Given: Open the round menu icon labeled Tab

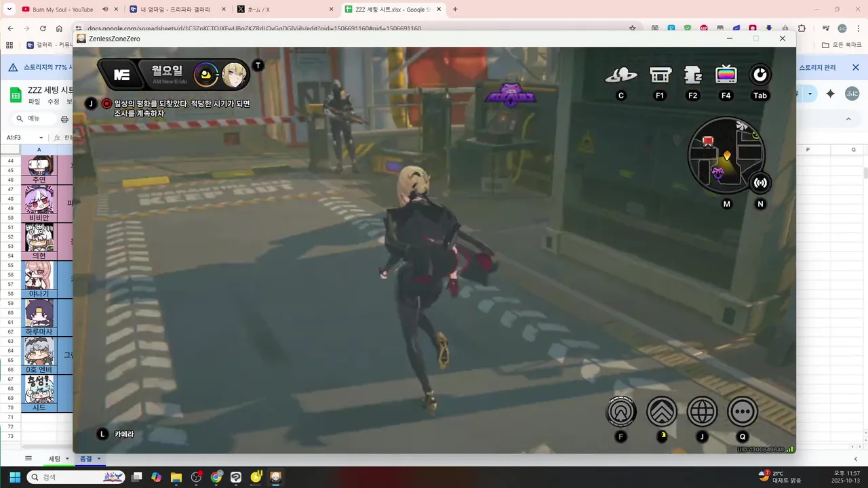Looking at the screenshot, I should click(x=759, y=75).
